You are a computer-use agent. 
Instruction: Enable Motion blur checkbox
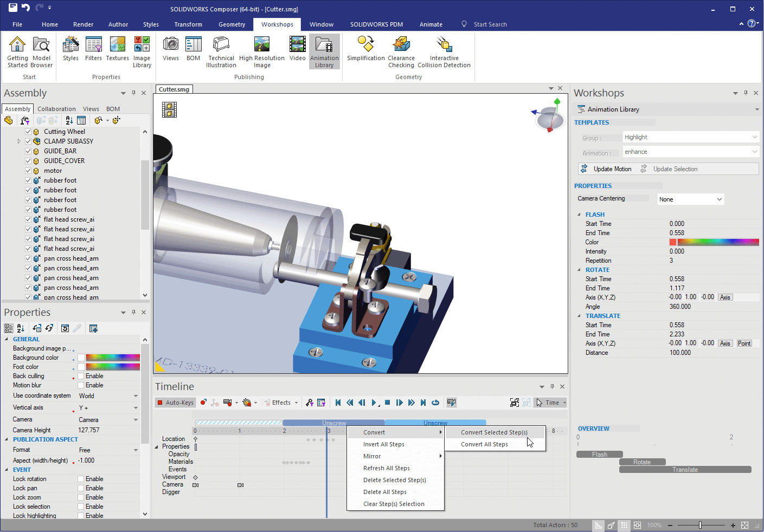81,385
